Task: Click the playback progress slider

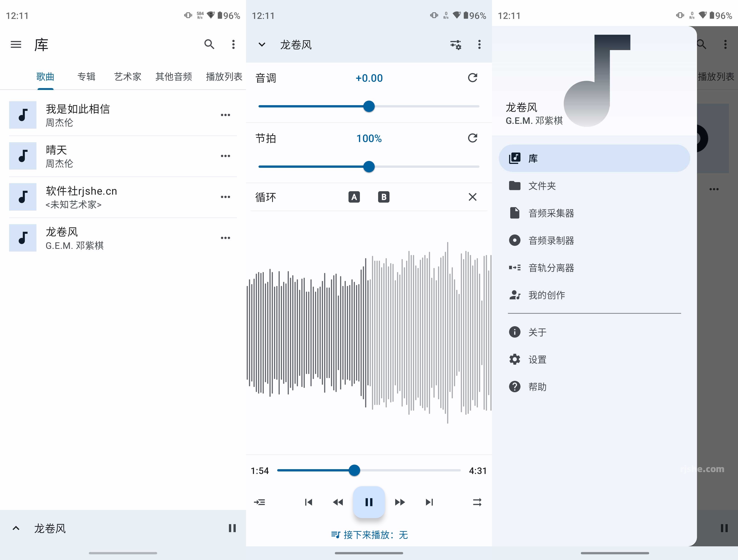Action: pyautogui.click(x=355, y=470)
